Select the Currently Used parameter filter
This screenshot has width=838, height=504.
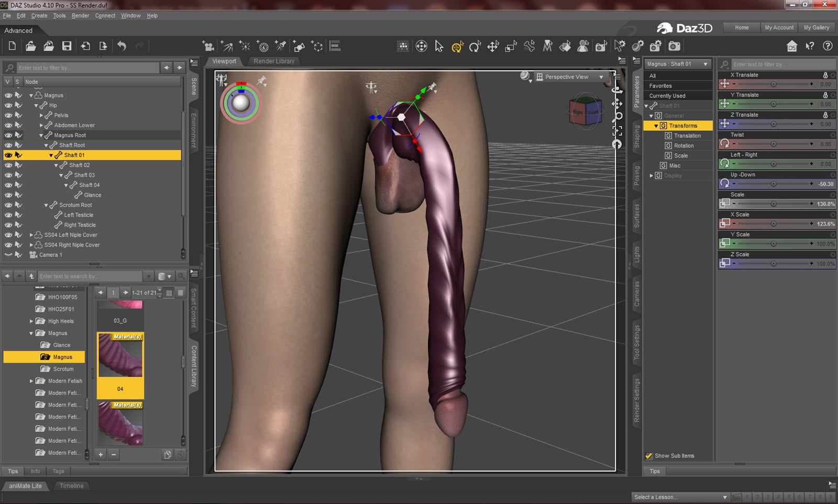[678, 96]
